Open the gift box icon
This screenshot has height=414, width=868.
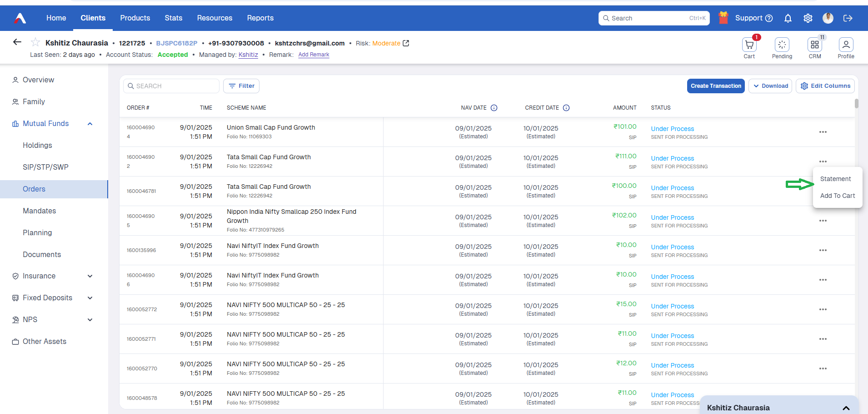coord(723,18)
